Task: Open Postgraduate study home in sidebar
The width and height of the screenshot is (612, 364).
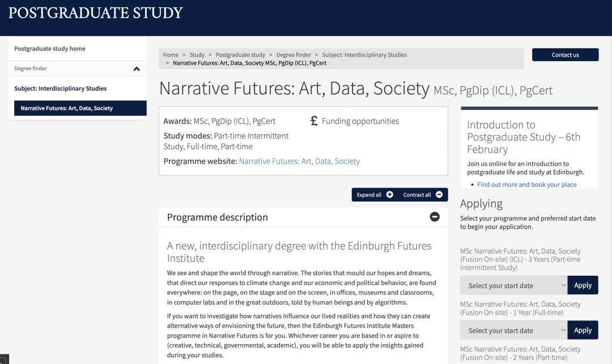Action: tap(50, 49)
